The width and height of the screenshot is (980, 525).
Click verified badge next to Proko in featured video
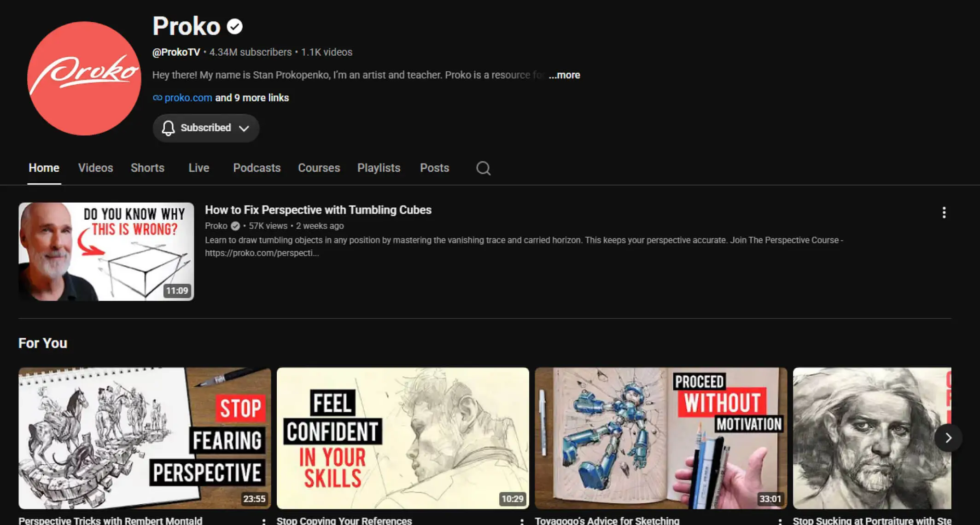point(235,226)
